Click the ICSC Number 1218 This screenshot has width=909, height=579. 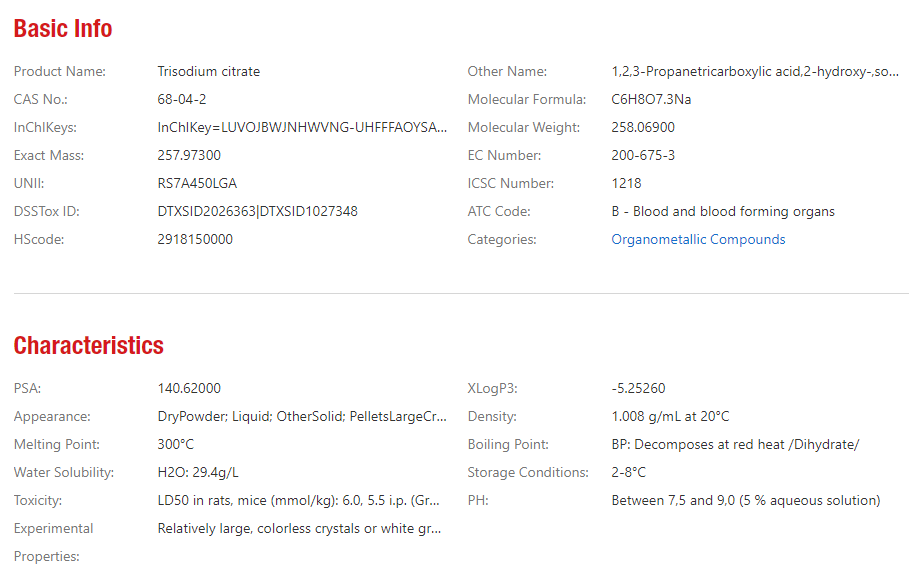point(626,183)
